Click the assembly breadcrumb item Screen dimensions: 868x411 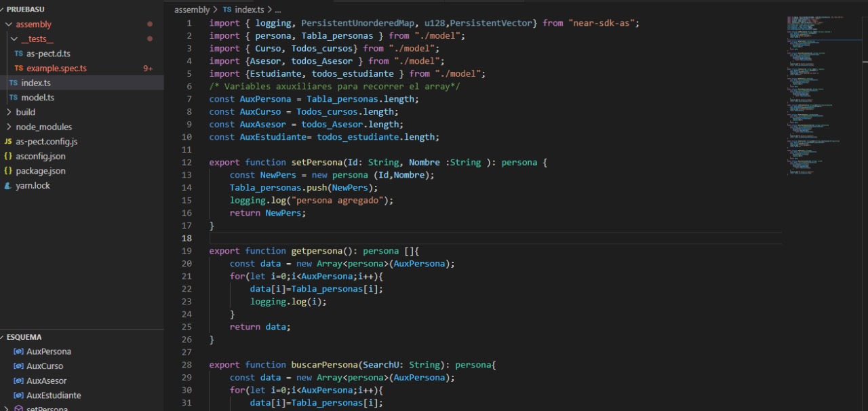[192, 9]
